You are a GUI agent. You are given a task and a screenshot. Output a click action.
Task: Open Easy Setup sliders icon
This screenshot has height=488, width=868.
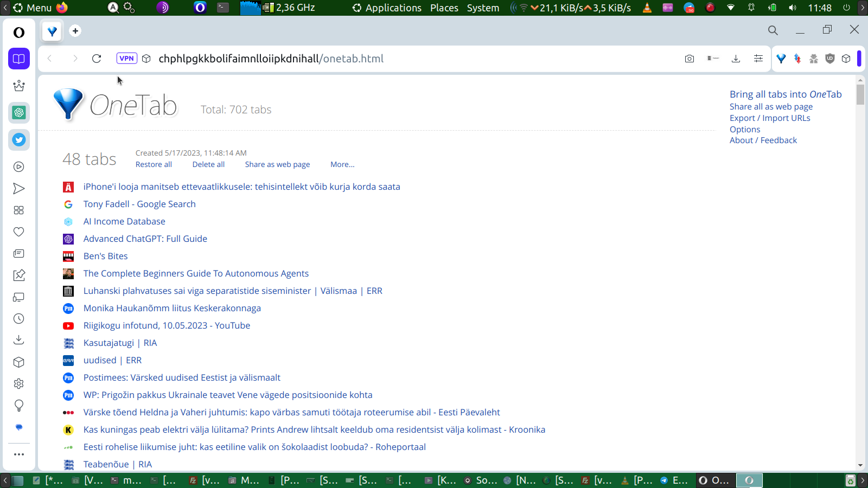click(x=758, y=59)
